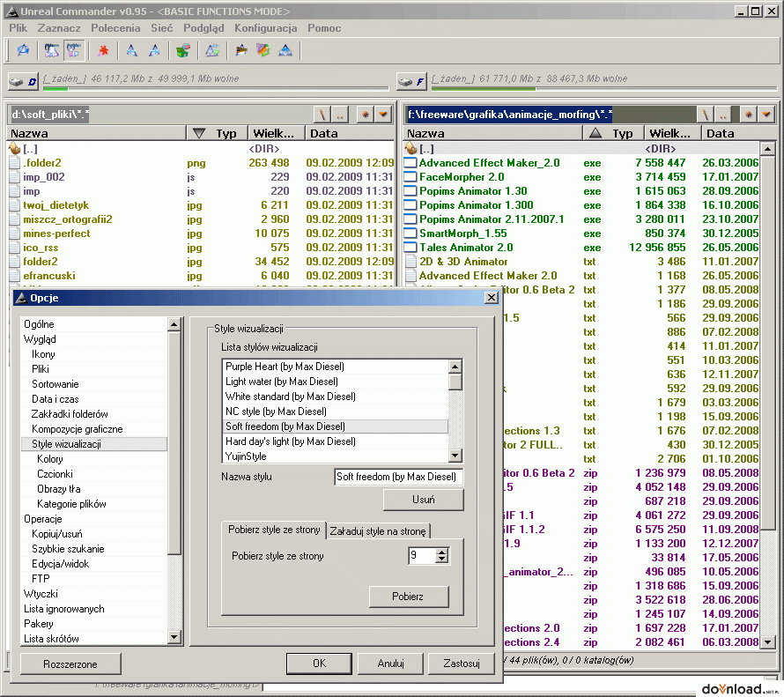The image size is (784, 697).
Task: Click the left panel parent folder '..' button
Action: (340, 115)
